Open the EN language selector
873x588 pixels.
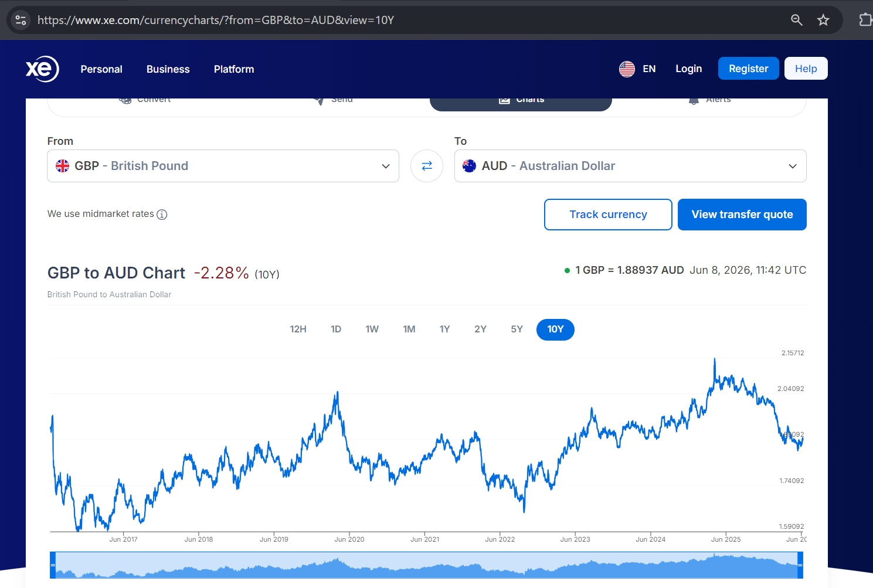click(649, 69)
